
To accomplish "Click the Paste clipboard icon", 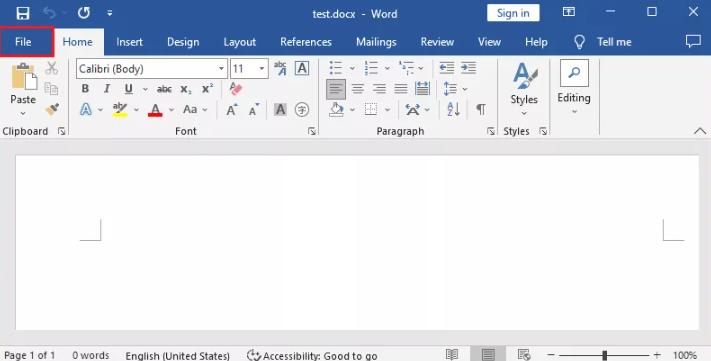I will [x=24, y=76].
